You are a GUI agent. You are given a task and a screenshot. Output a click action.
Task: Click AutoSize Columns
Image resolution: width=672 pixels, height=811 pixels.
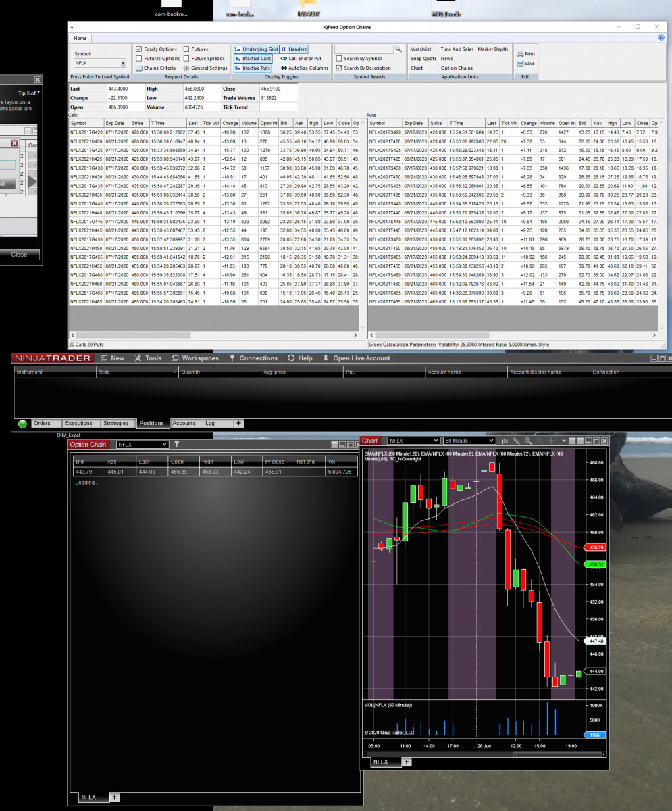click(x=304, y=68)
